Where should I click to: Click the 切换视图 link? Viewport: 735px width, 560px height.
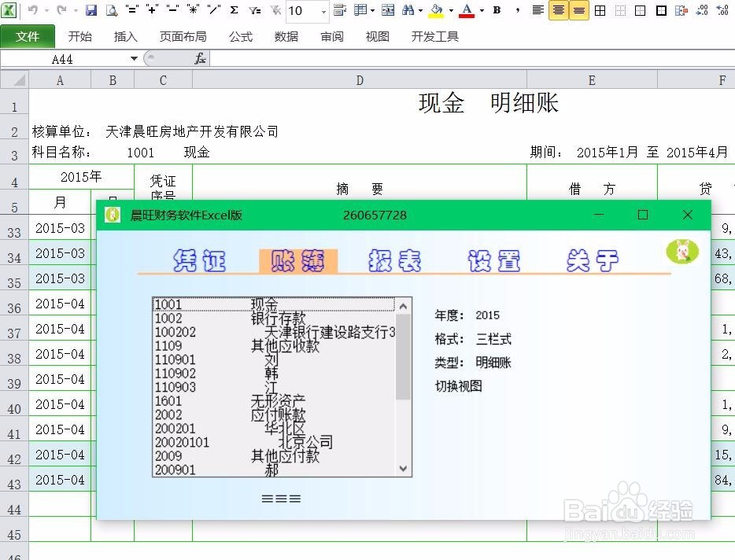point(459,386)
